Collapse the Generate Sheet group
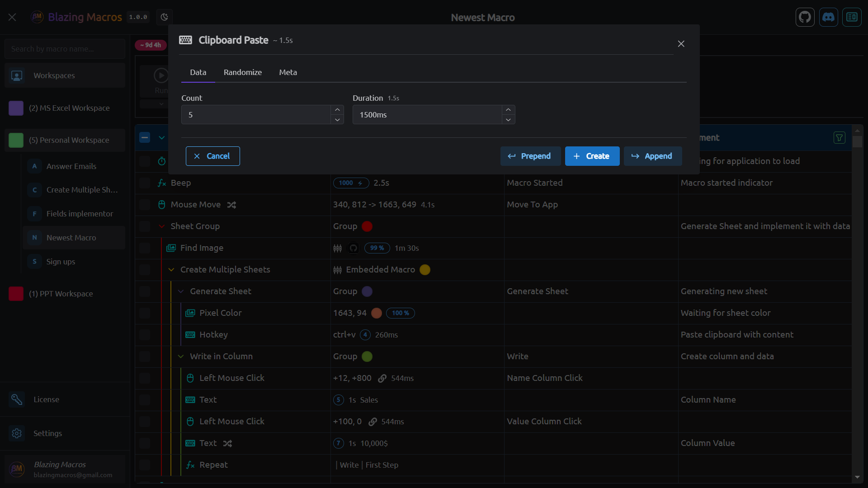The width and height of the screenshot is (868, 488). click(x=181, y=291)
